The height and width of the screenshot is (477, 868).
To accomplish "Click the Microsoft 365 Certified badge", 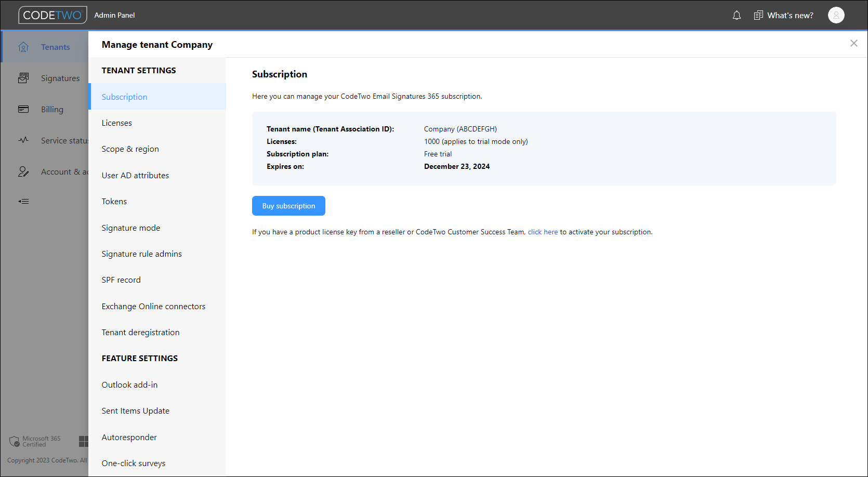I will click(x=35, y=441).
